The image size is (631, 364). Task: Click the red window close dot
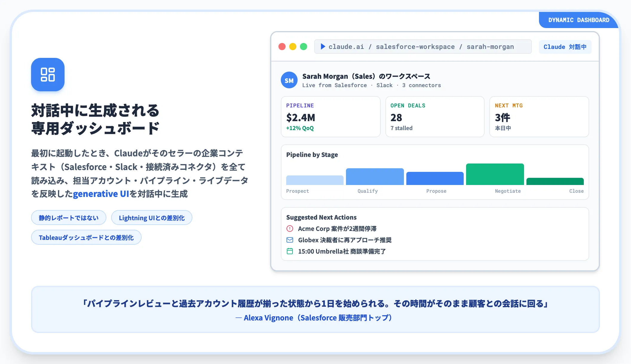click(x=282, y=47)
